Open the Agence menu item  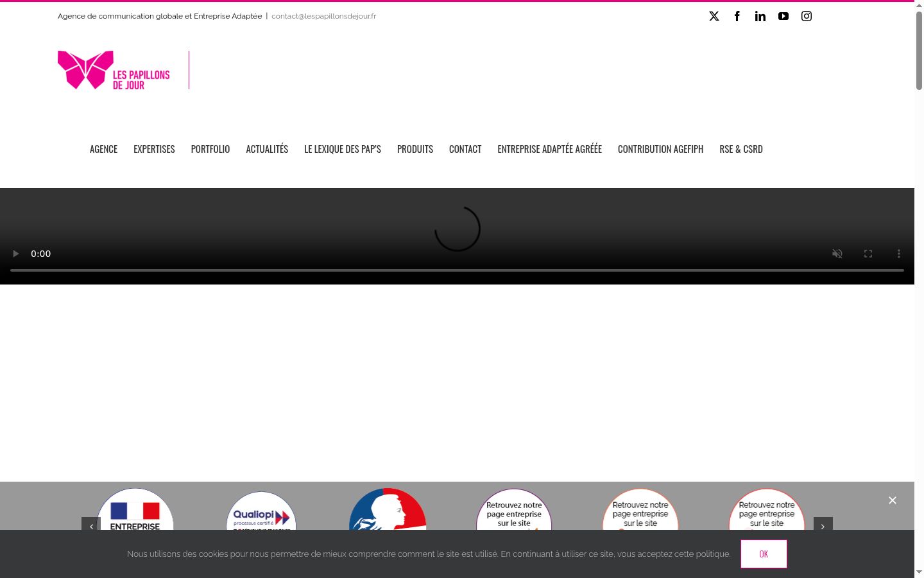tap(103, 149)
